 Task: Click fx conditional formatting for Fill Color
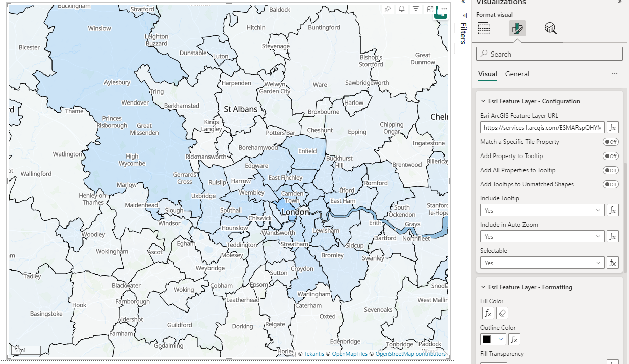488,314
